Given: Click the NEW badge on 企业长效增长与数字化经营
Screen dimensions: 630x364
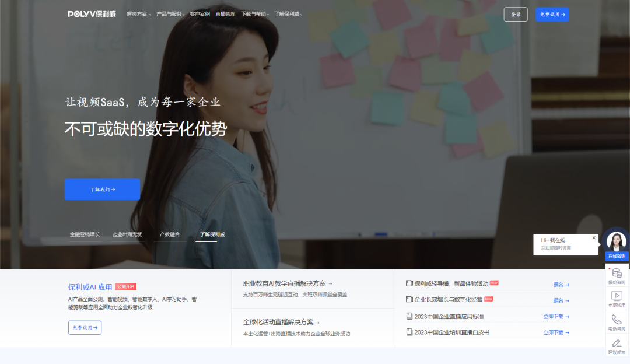Looking at the screenshot, I should point(488,299).
